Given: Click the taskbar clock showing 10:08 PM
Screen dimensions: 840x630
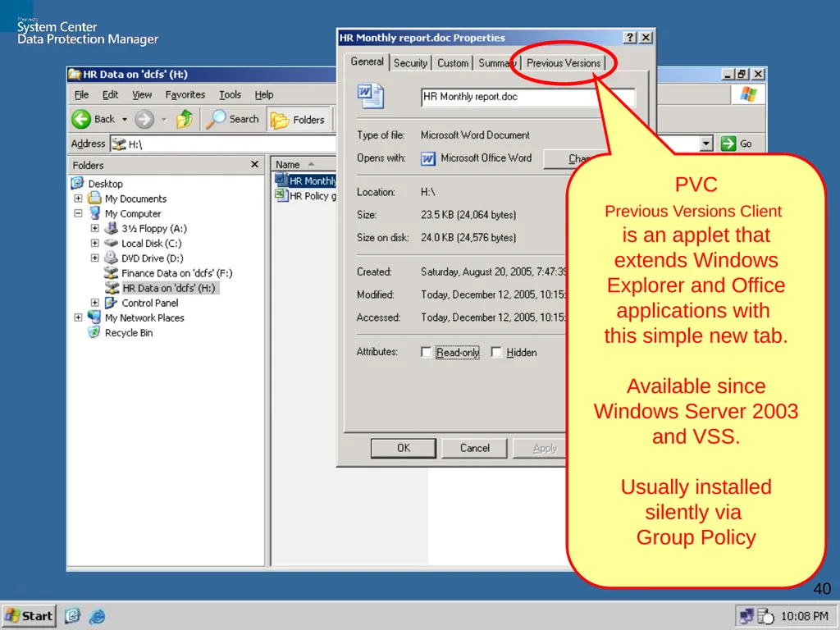Looking at the screenshot, I should coord(804,617).
